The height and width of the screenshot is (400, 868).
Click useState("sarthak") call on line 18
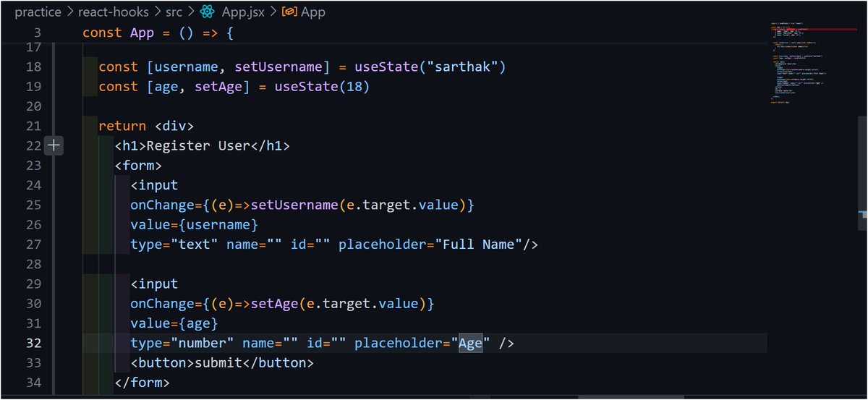point(430,67)
